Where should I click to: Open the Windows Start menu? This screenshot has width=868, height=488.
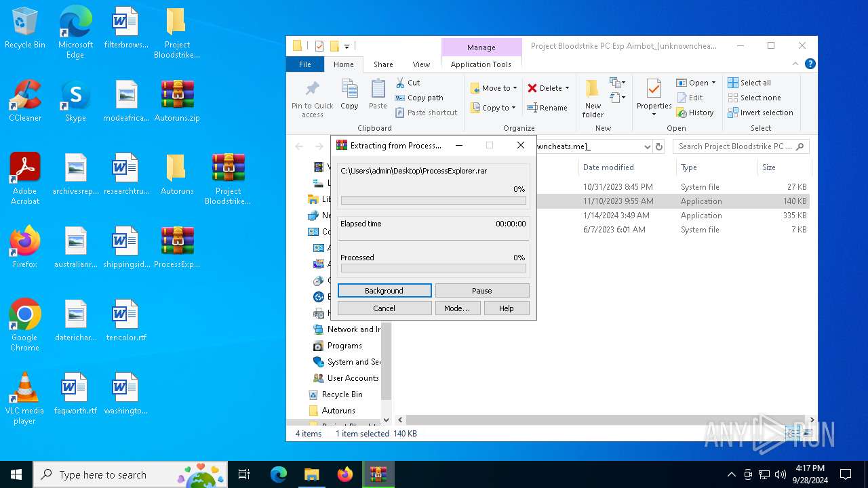tap(16, 474)
